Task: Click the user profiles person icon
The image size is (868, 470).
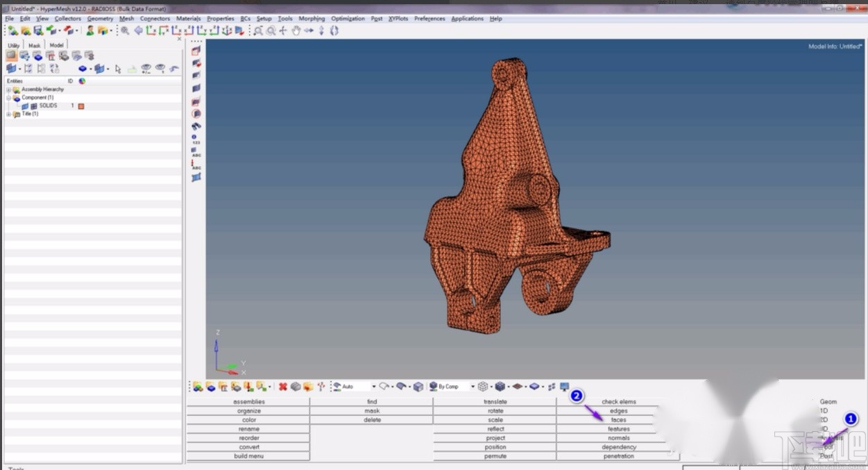Action: point(90,31)
